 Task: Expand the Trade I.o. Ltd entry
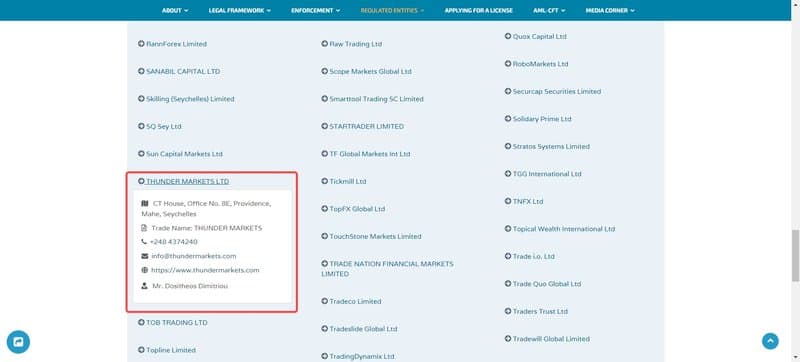530,256
